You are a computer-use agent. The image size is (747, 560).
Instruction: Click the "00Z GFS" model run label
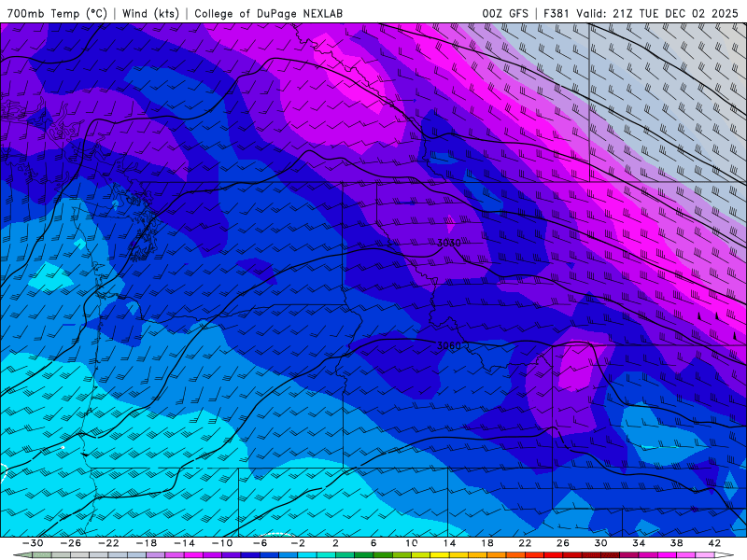[x=505, y=13]
